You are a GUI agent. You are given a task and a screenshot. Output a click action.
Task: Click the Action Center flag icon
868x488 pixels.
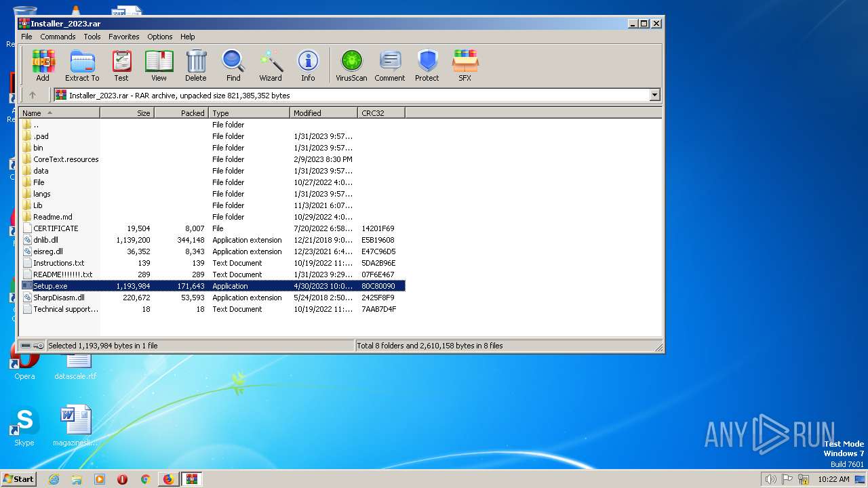[787, 479]
